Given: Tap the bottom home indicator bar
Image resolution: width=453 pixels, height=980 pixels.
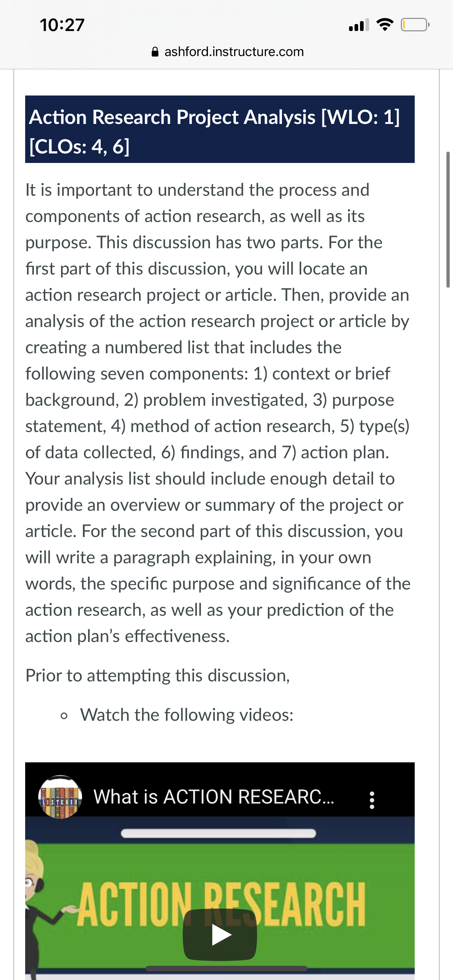Looking at the screenshot, I should [226, 968].
